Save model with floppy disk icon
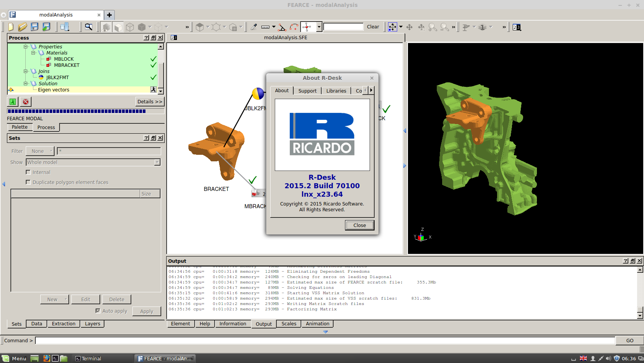This screenshot has height=363, width=644. click(x=35, y=27)
